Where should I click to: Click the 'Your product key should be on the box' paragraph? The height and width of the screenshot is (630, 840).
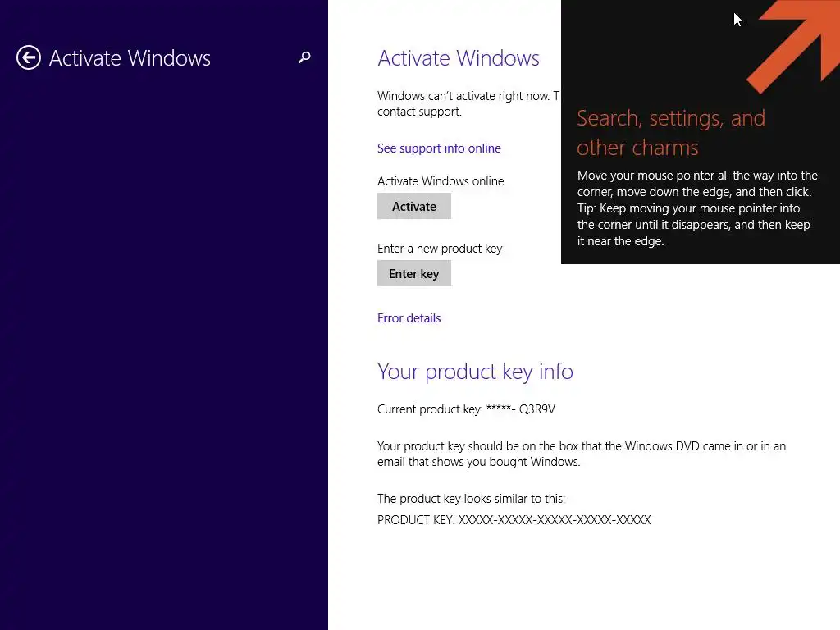coord(582,454)
